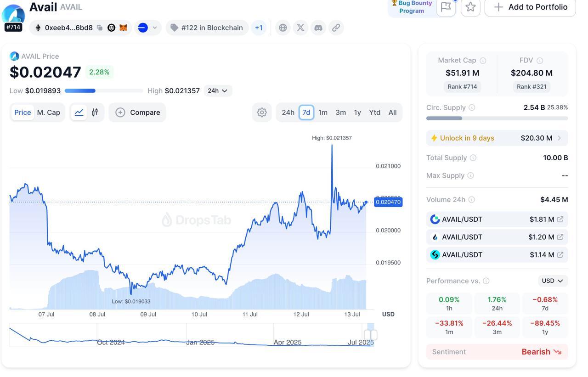Viewport: 588px width, 377px height.
Task: Click the -89.45% 1y performance cell
Action: coord(545,327)
